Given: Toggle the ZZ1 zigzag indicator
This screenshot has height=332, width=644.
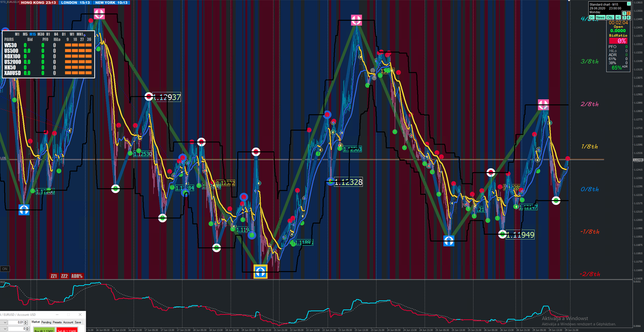Looking at the screenshot, I should (x=54, y=276).
